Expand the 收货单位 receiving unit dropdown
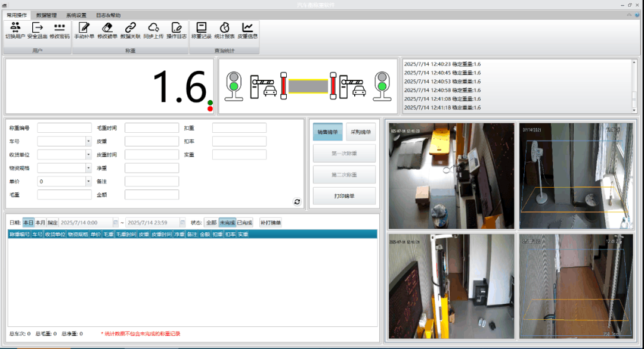The image size is (644, 349). 88,155
